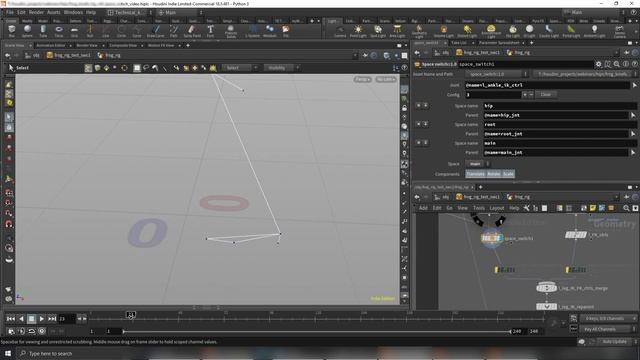The height and width of the screenshot is (360, 640).
Task: Click the Windows Start button
Action: [8, 353]
